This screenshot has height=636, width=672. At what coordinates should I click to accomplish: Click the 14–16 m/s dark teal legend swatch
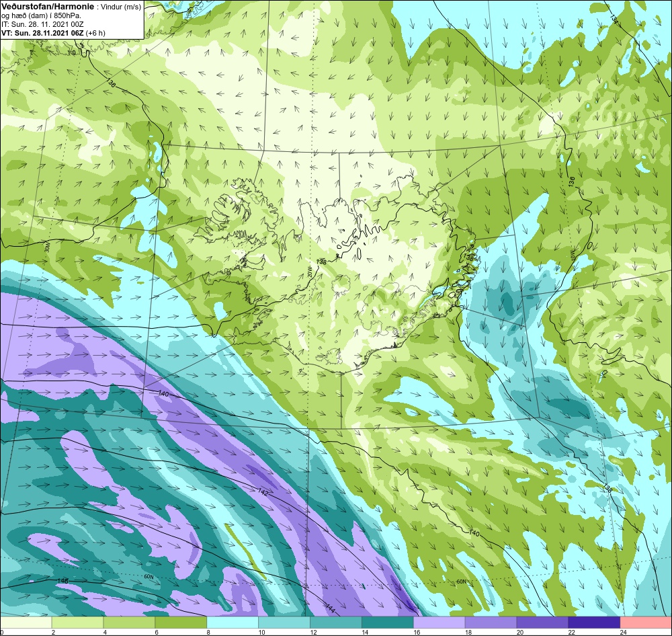tap(388, 622)
